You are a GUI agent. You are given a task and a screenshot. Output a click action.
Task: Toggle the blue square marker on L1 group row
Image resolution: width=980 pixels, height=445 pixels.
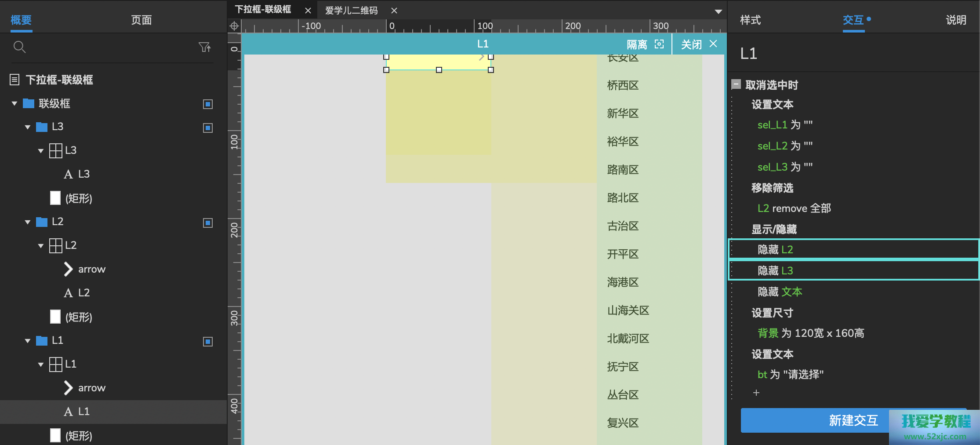(208, 342)
